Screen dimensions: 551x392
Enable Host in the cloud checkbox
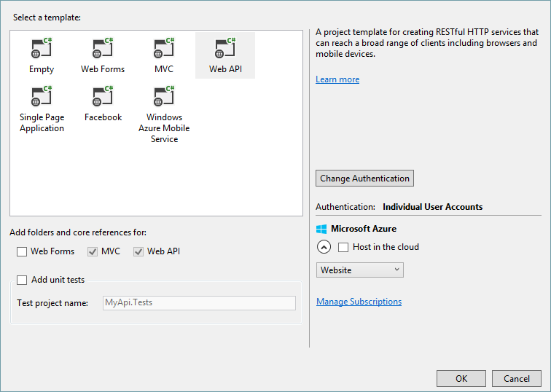(343, 247)
